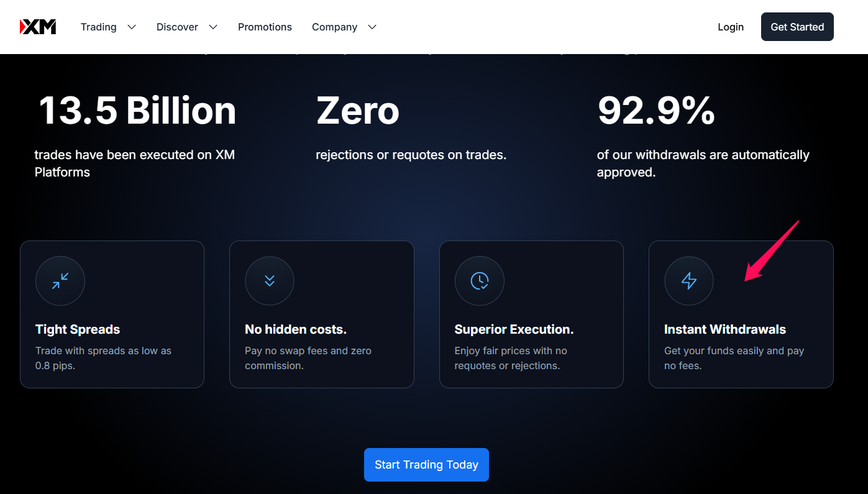
Task: Expand the Company menu chevron
Action: [x=372, y=27]
